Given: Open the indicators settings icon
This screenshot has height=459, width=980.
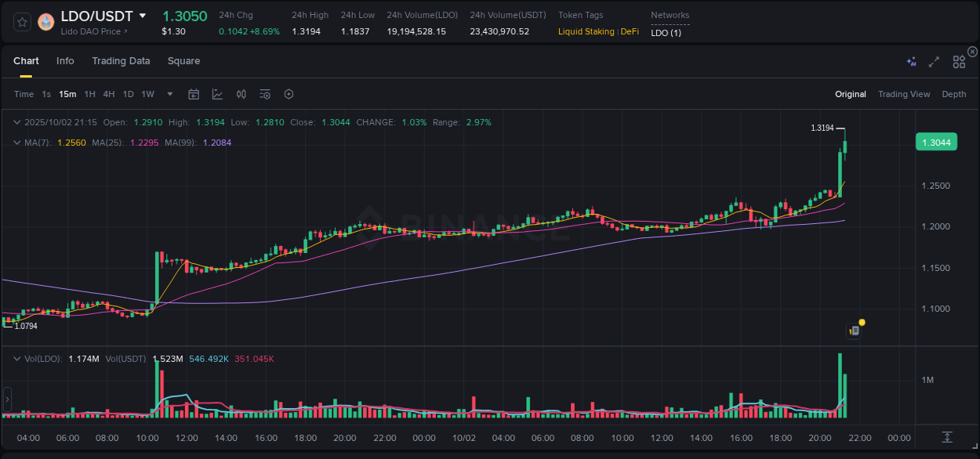Looking at the screenshot, I should tap(265, 93).
